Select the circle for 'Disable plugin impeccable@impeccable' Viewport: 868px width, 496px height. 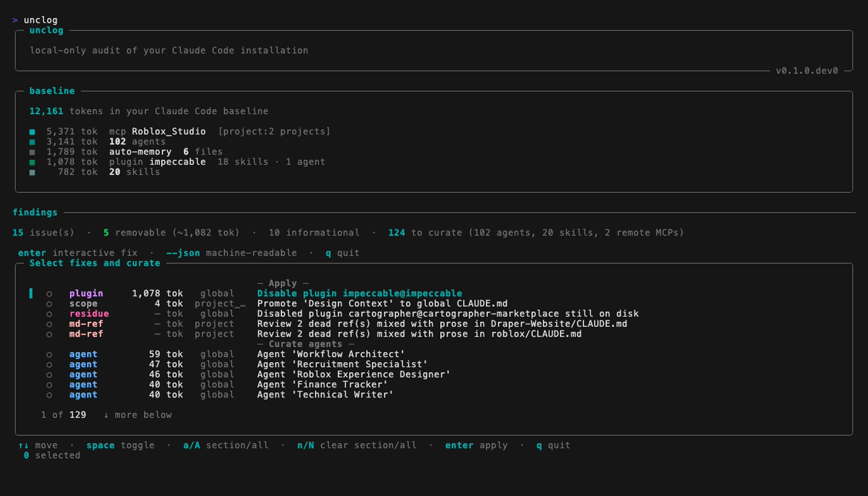[x=50, y=293]
